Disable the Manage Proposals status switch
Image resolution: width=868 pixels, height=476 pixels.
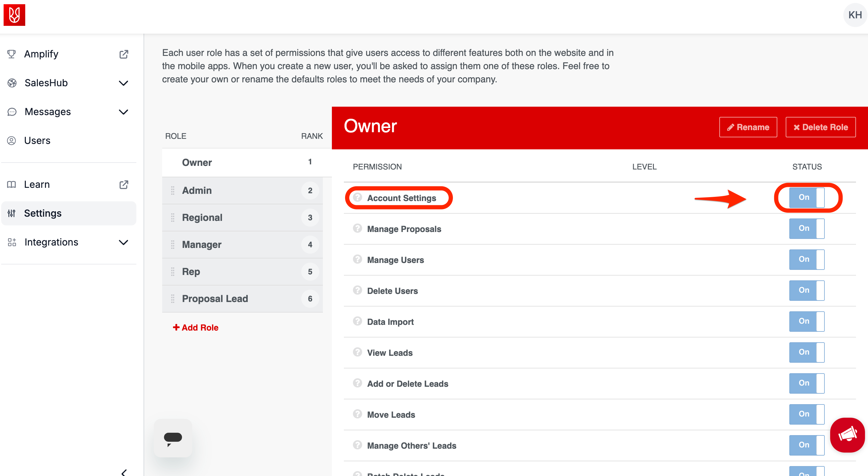[x=806, y=229]
